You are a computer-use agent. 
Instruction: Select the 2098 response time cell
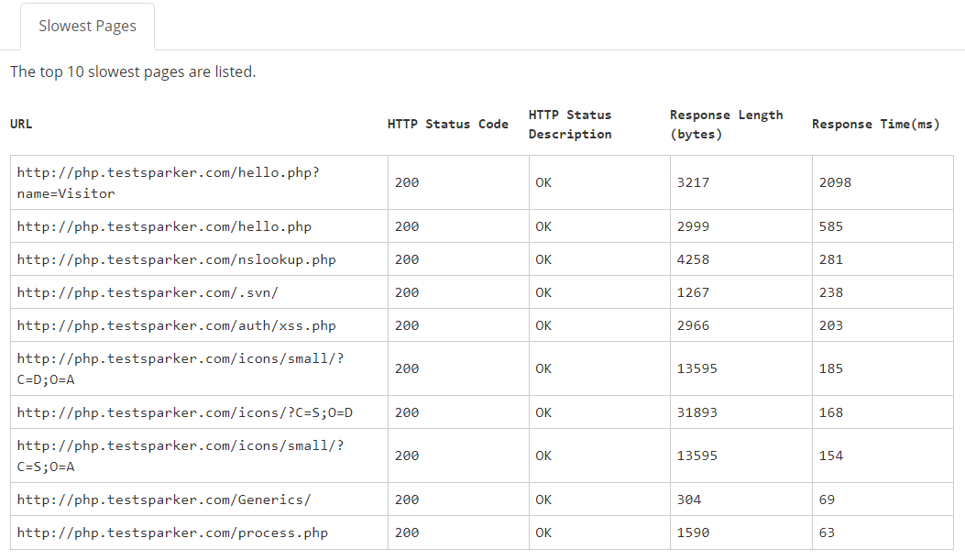(835, 182)
